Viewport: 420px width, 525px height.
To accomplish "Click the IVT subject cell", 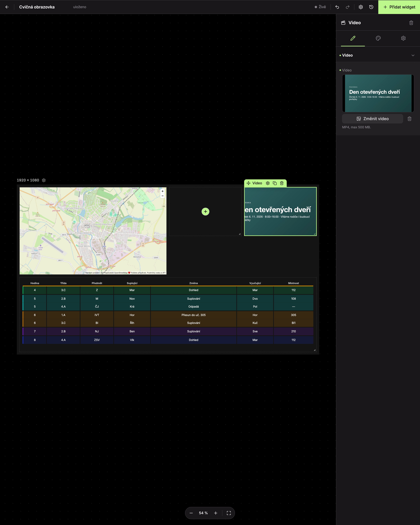I will 97,315.
